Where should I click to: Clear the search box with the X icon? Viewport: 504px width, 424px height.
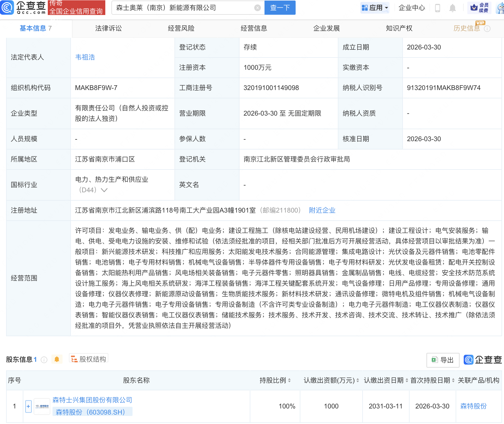(258, 8)
